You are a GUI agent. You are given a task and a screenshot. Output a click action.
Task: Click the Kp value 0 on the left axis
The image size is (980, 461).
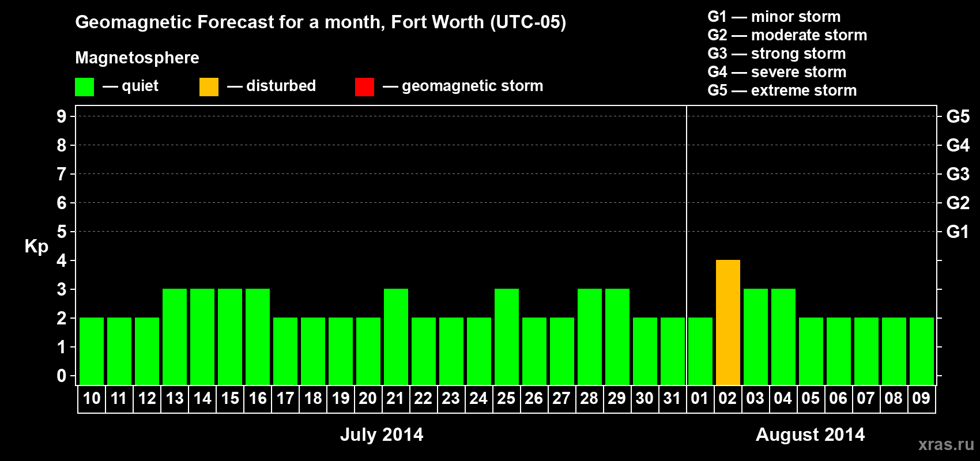coord(62,376)
